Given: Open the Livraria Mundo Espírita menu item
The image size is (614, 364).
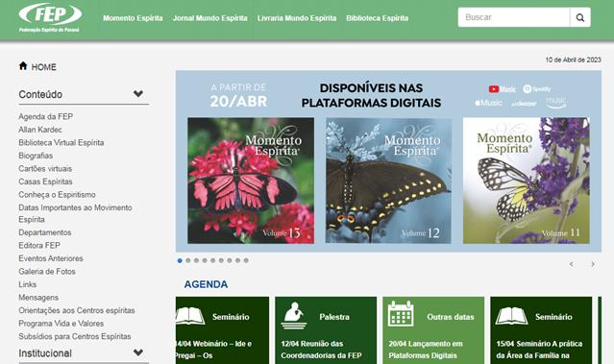Looking at the screenshot, I should (x=297, y=18).
